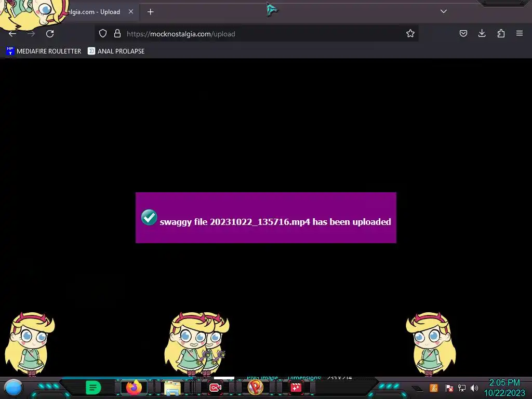Switch to Firefox on the taskbar
532x399 pixels.
coord(134,388)
